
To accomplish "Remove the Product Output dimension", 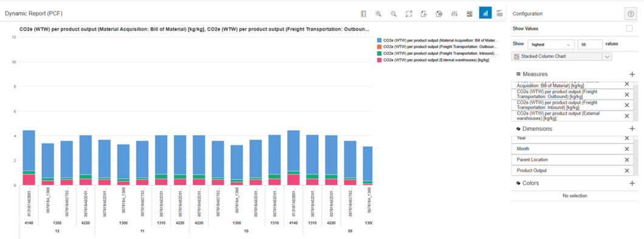I will click(627, 170).
